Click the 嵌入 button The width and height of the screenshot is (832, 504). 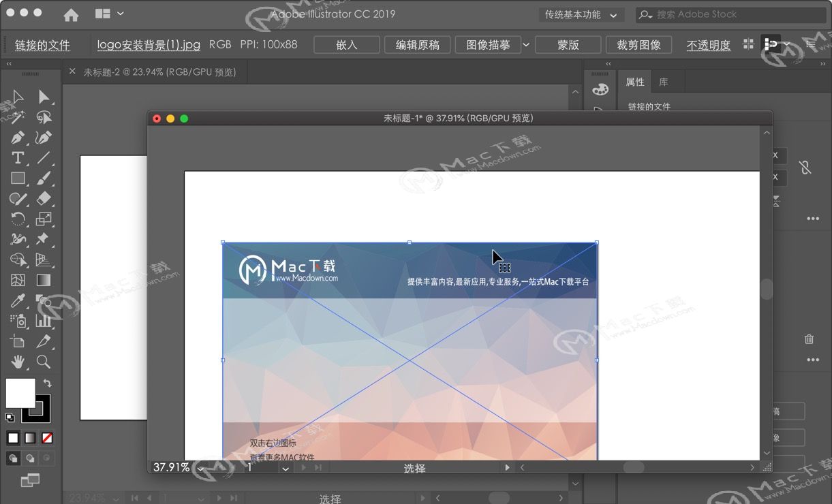pos(347,45)
